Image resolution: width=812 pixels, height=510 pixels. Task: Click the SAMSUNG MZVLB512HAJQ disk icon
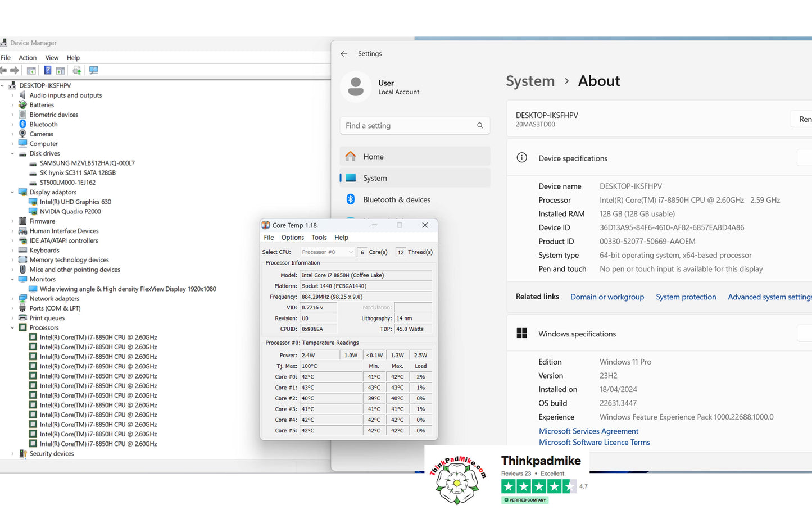[33, 163]
